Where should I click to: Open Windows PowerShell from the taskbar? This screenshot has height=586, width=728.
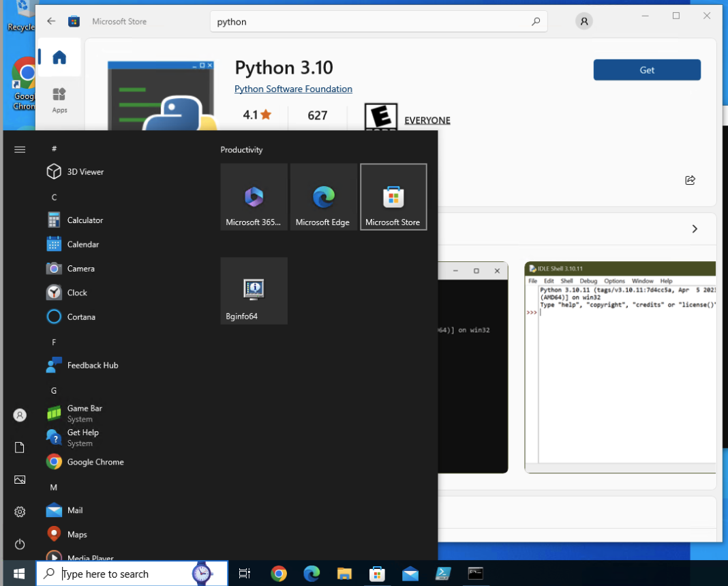point(443,574)
